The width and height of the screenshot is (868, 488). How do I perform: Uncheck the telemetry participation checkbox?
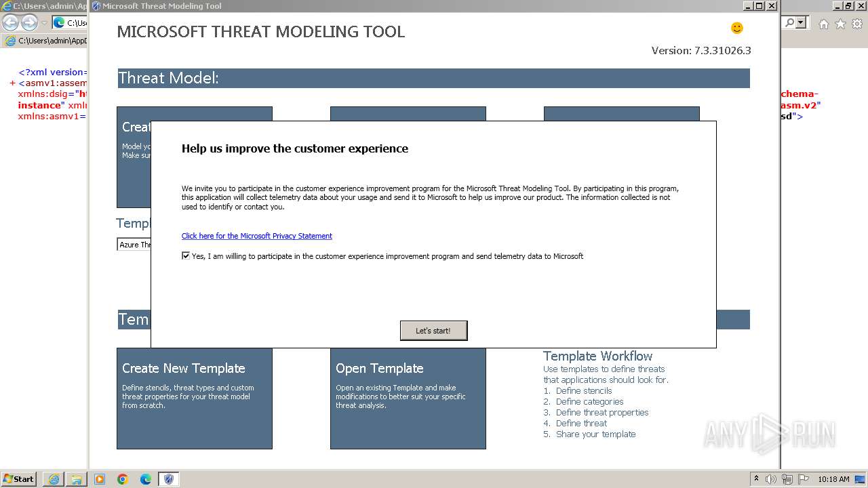tap(186, 256)
